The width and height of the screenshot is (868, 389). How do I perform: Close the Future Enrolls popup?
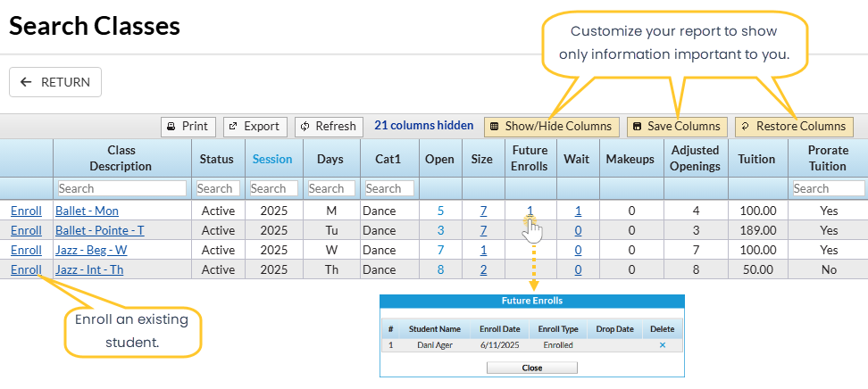(x=532, y=368)
